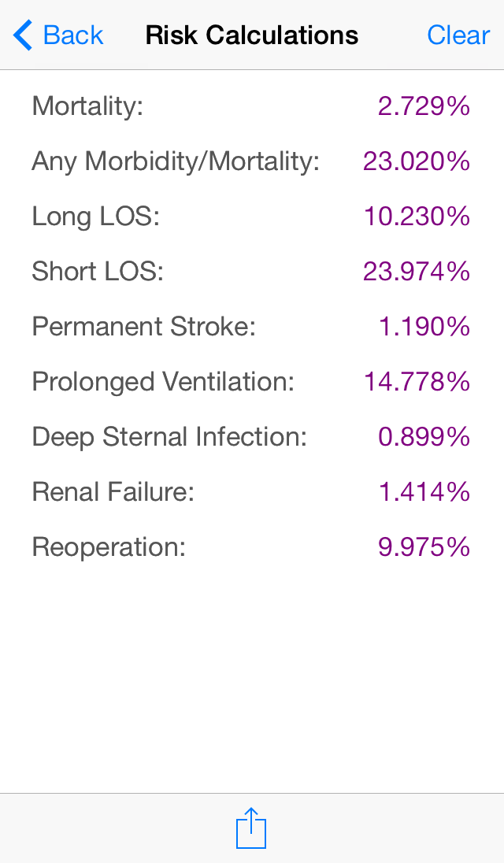Select the Any Morbidity/Mortality label
This screenshot has width=504, height=863.
pyautogui.click(x=176, y=161)
